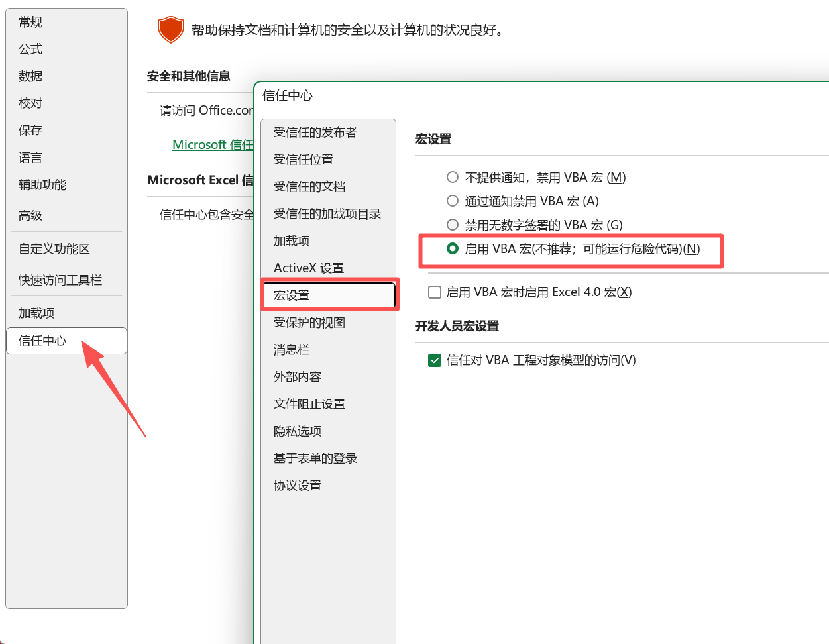Viewport: 829px width, 644px height.
Task: Switch to '受信任的发布者' section
Action: pyautogui.click(x=315, y=133)
